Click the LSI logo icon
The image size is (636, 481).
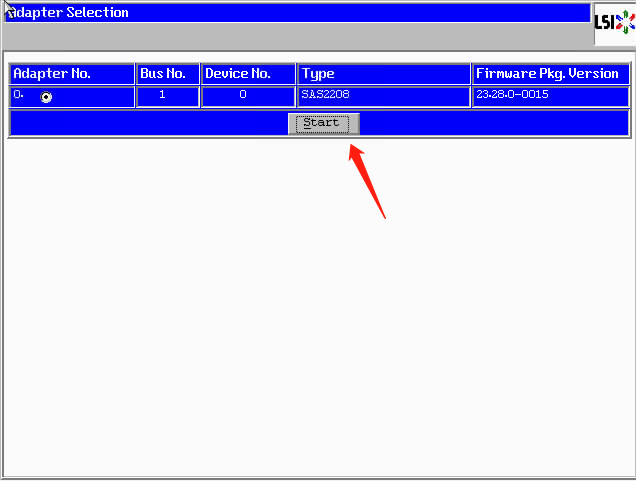(x=615, y=24)
